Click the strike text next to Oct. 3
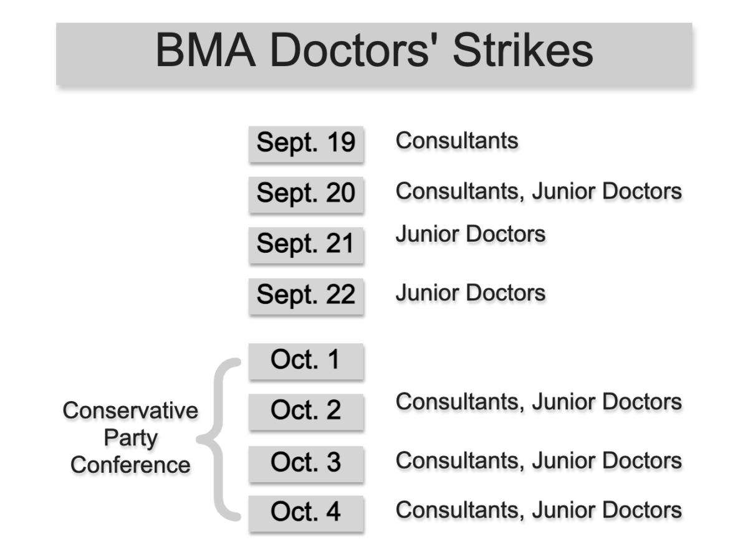Image resolution: width=748 pixels, height=560 pixels. click(539, 461)
